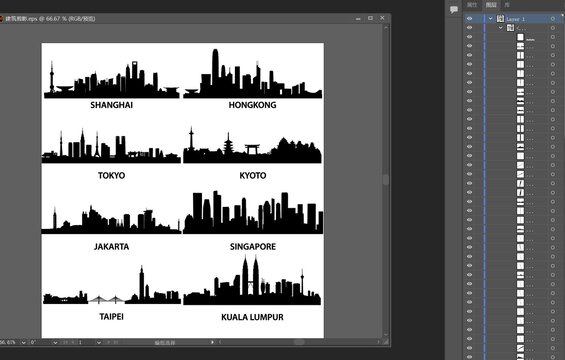Hide Layer 1 using its eye icon
Screen dimensions: 565x360
coord(469,18)
